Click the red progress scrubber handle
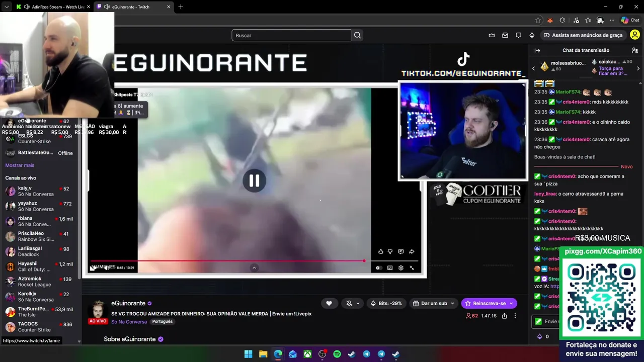Image resolution: width=644 pixels, height=362 pixels. coord(364,261)
